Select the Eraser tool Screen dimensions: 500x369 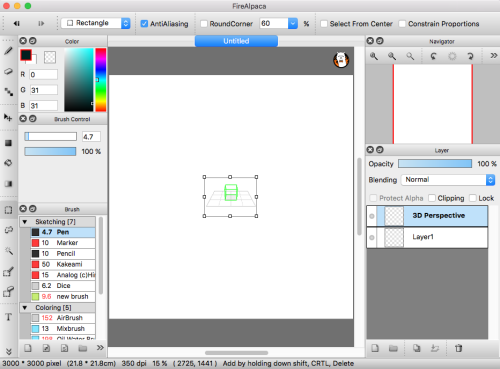pyautogui.click(x=8, y=71)
